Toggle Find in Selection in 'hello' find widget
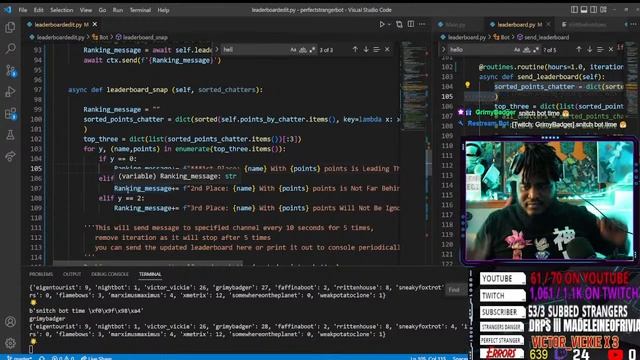640x360 pixels. point(600,49)
